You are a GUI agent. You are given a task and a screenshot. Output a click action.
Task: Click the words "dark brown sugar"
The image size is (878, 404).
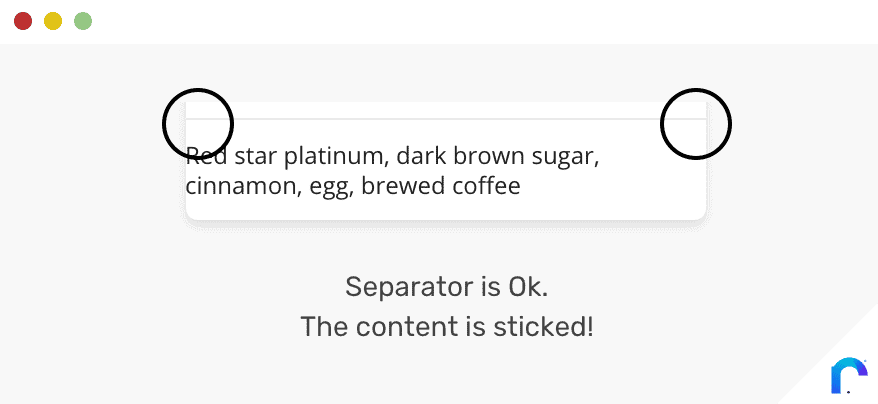click(498, 157)
